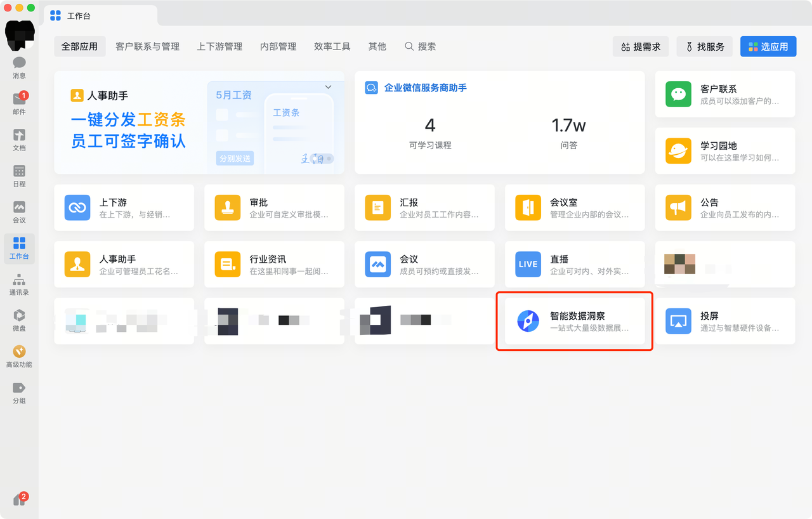Click the 找服务 button
This screenshot has height=519, width=812.
tap(705, 46)
